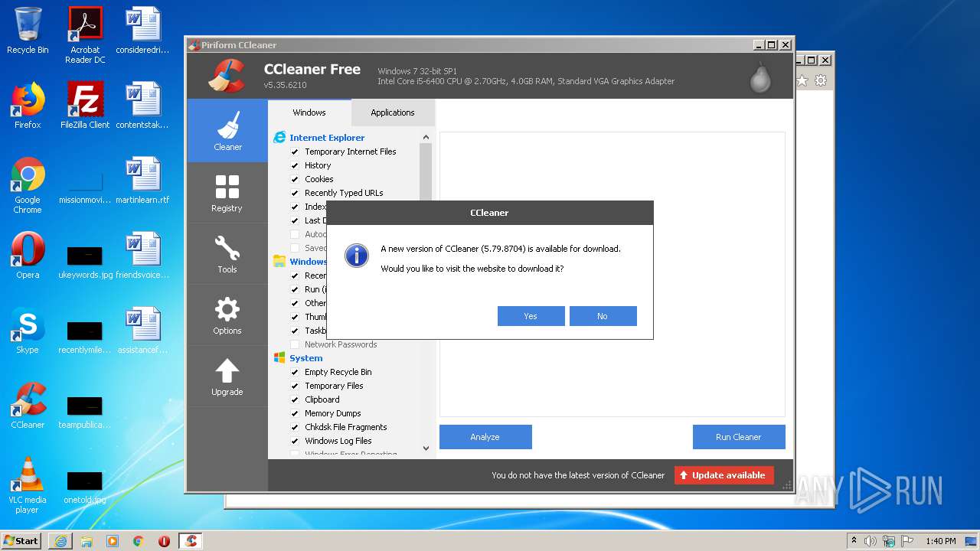Click the Internet Explorer category icon
Viewport: 980px width, 551px height.
point(279,138)
